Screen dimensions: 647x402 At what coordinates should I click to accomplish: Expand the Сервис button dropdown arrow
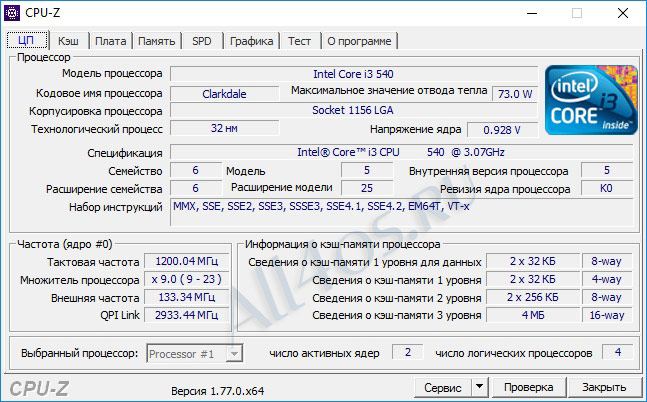479,387
